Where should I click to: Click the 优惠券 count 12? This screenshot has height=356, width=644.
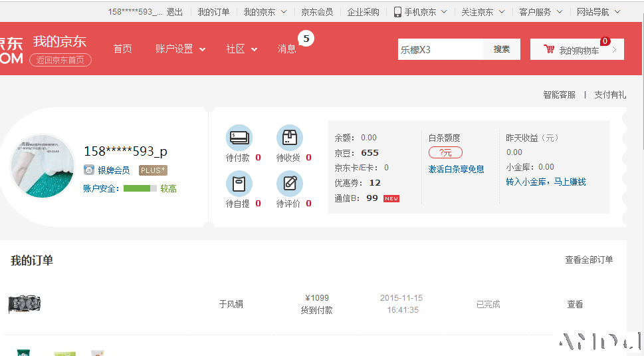coord(375,182)
